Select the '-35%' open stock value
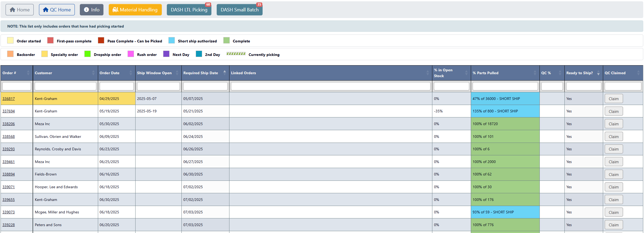This screenshot has width=644, height=233. (438, 111)
